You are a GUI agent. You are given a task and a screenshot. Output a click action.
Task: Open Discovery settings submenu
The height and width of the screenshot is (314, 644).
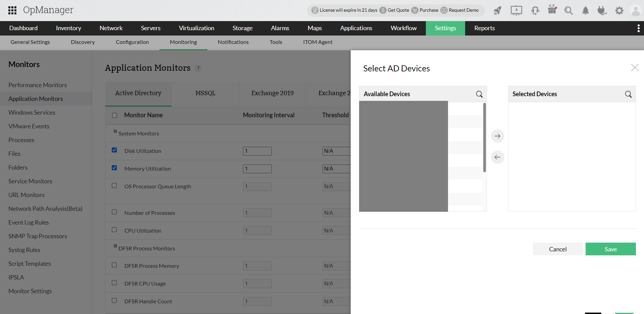[83, 42]
